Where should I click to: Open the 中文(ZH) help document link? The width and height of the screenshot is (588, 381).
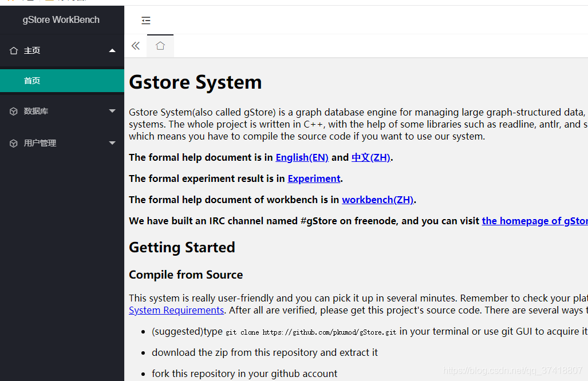[x=371, y=158]
